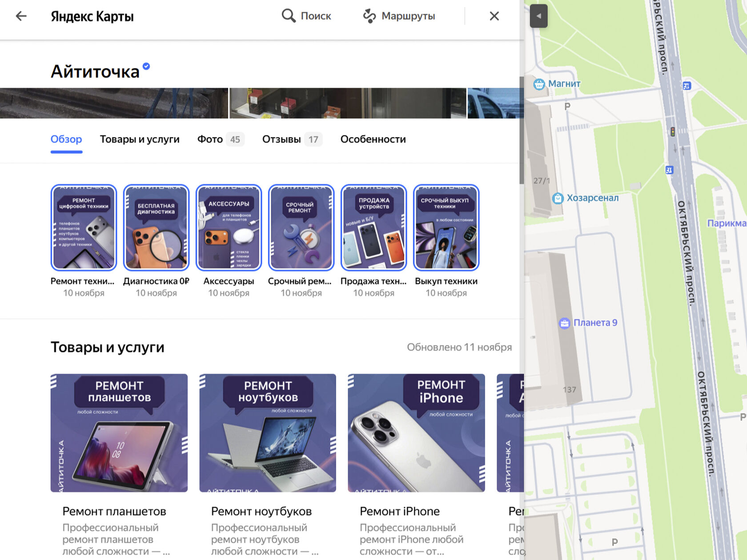This screenshot has height=560, width=747.
Task: Click the Айтиточка place title
Action: click(95, 71)
